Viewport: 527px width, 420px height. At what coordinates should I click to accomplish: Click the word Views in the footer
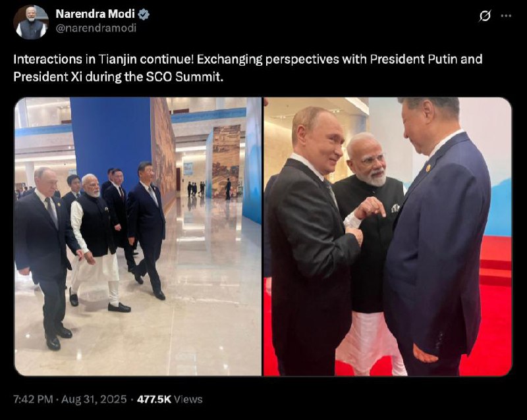(188, 399)
